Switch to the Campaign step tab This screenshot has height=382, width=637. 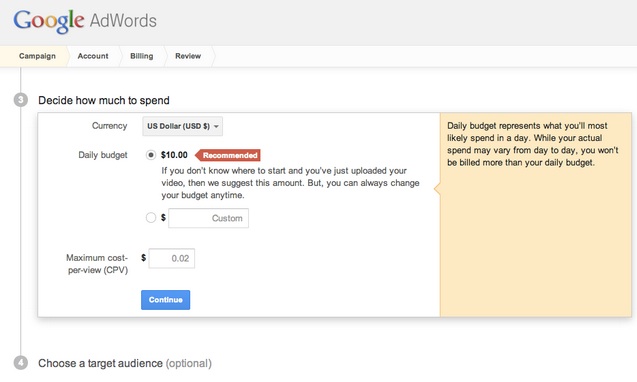pyautogui.click(x=37, y=56)
